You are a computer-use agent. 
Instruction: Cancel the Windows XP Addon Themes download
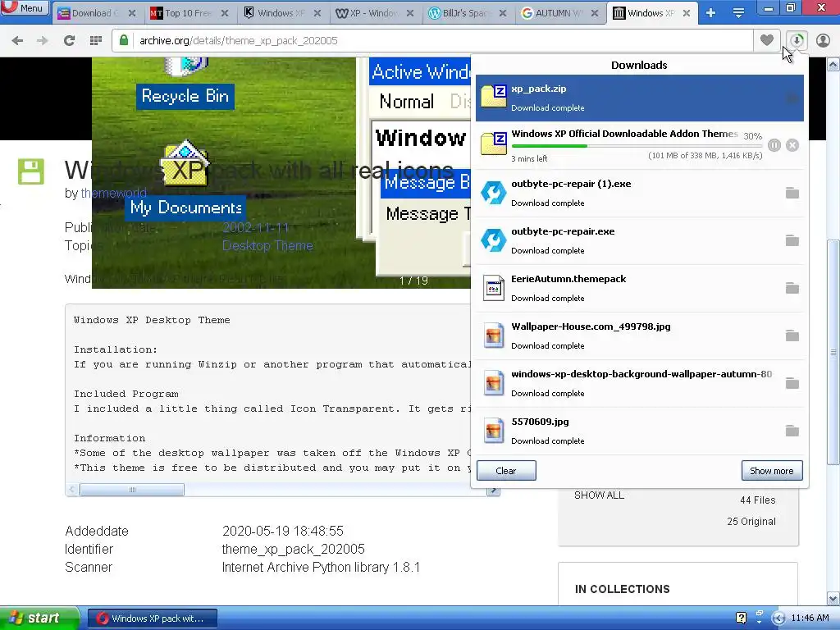[x=792, y=145]
